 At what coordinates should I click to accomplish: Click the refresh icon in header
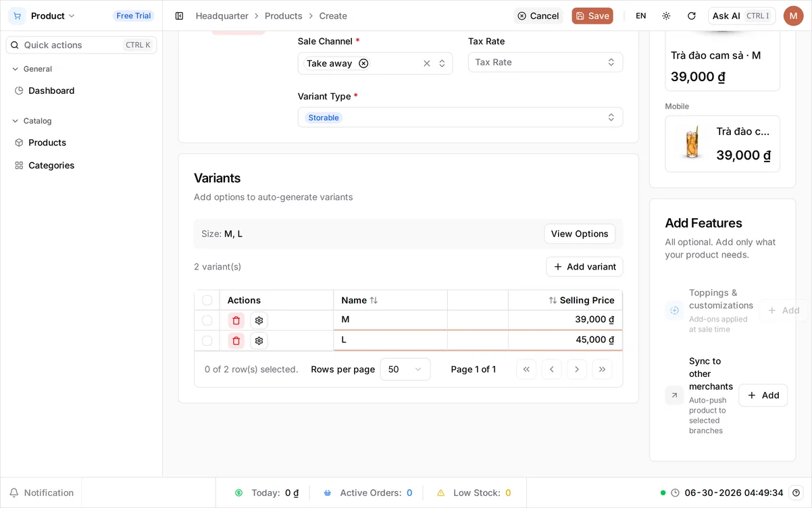click(691, 16)
